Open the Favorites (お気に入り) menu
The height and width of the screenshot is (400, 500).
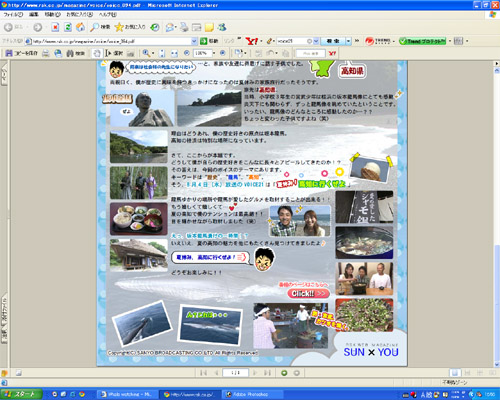[x=79, y=15]
